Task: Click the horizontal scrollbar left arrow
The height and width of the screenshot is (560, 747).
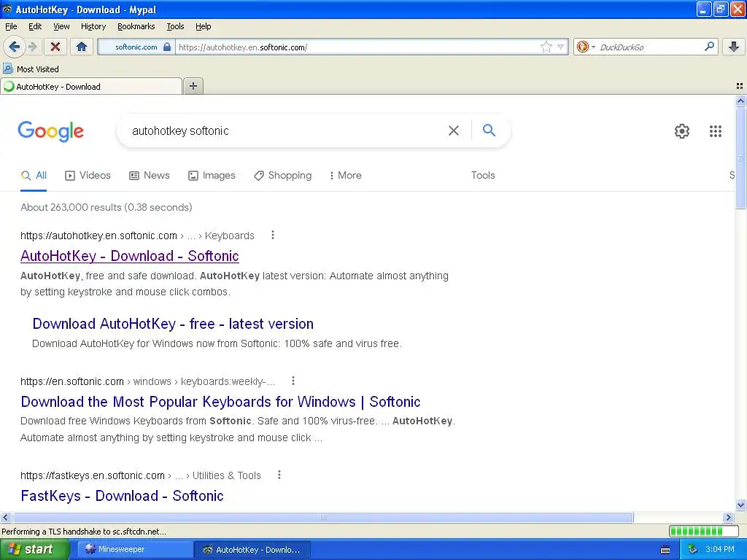Action: (x=5, y=517)
